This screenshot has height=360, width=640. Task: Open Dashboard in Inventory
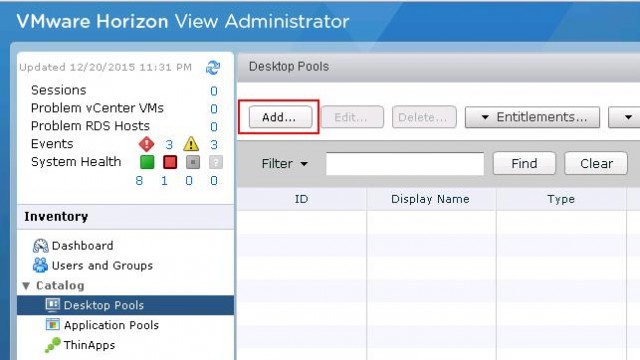tap(82, 246)
